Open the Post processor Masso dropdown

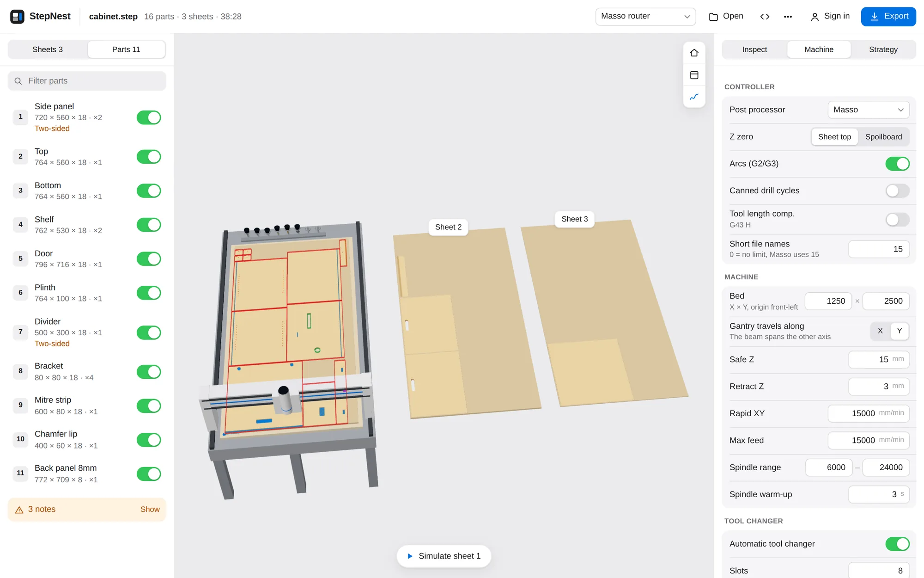868,110
